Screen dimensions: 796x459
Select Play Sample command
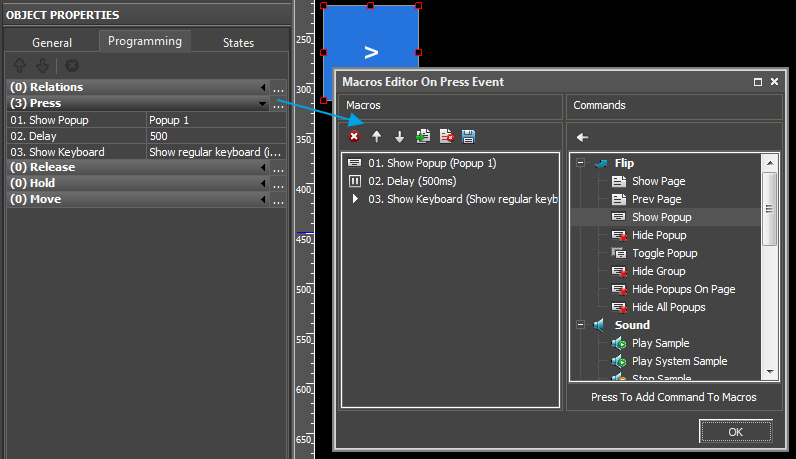click(660, 343)
